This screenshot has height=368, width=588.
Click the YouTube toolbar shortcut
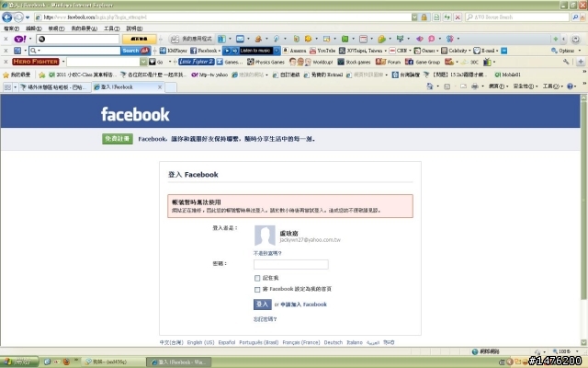322,51
